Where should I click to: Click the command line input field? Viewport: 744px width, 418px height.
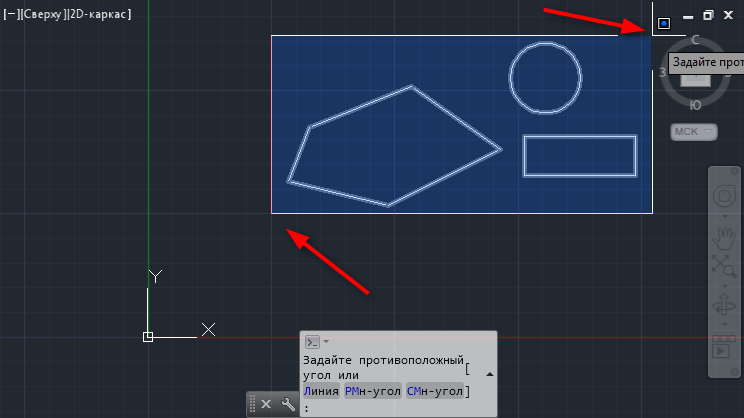(x=399, y=408)
